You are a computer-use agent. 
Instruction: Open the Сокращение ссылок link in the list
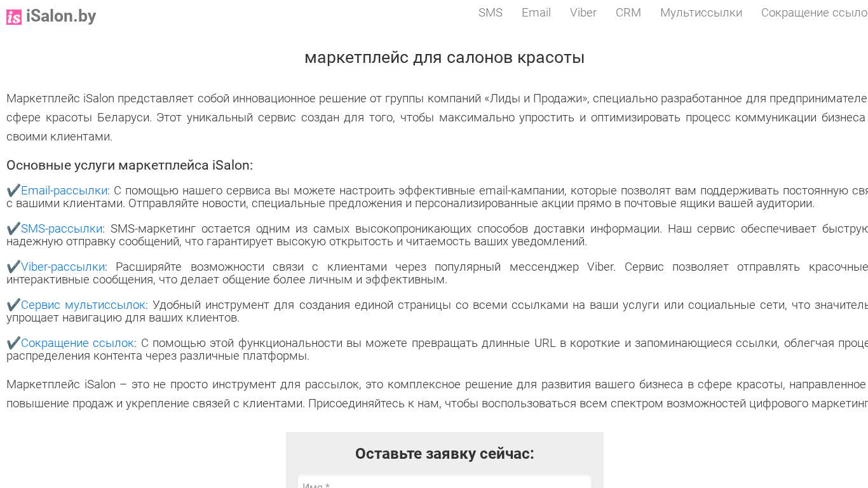(x=78, y=343)
